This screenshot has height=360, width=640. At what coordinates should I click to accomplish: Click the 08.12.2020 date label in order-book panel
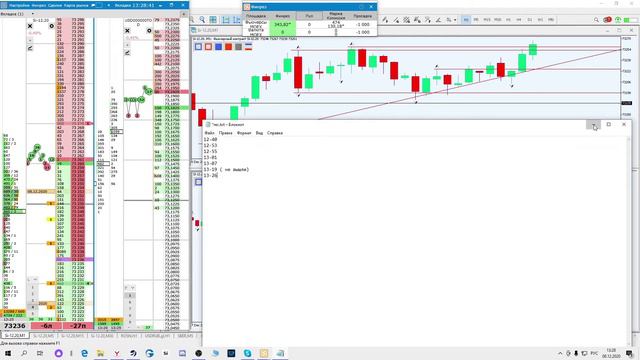pos(37,191)
